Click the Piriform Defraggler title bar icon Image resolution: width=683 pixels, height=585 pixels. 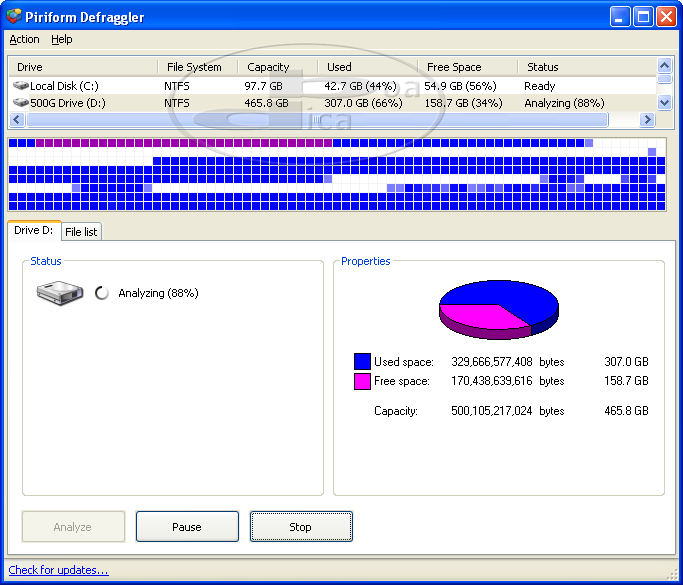pos(13,15)
